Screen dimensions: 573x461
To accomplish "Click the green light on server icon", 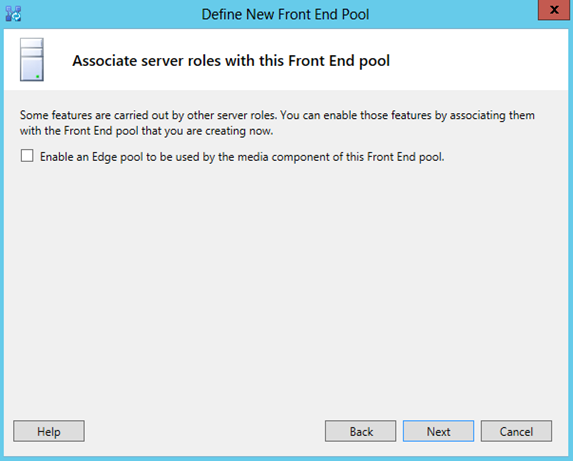I will (38, 76).
